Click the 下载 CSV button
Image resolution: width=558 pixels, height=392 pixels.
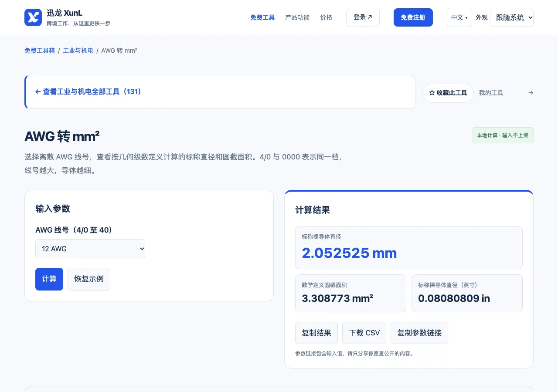coord(364,333)
